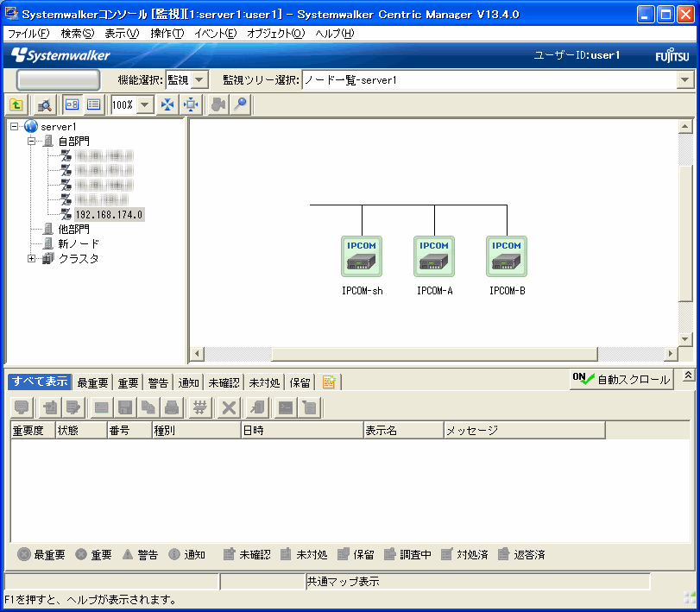700x612 pixels.
Task: Switch to 警告 tab
Action: coord(158,382)
